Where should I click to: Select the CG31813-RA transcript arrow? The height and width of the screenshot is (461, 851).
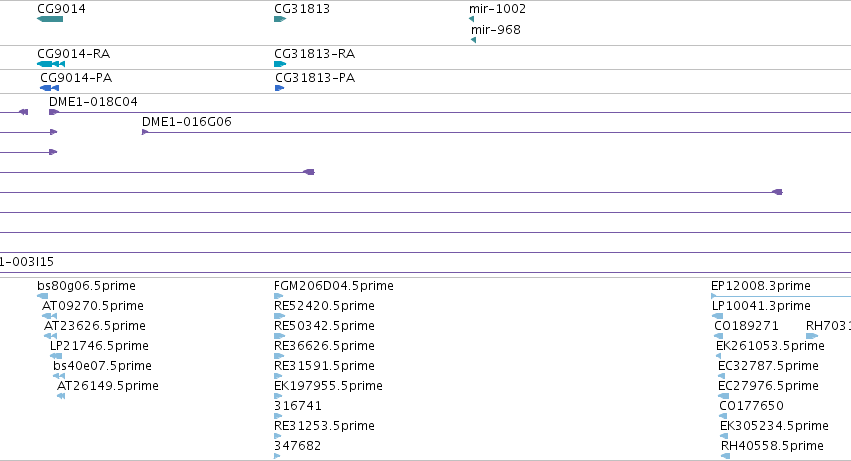[x=280, y=64]
